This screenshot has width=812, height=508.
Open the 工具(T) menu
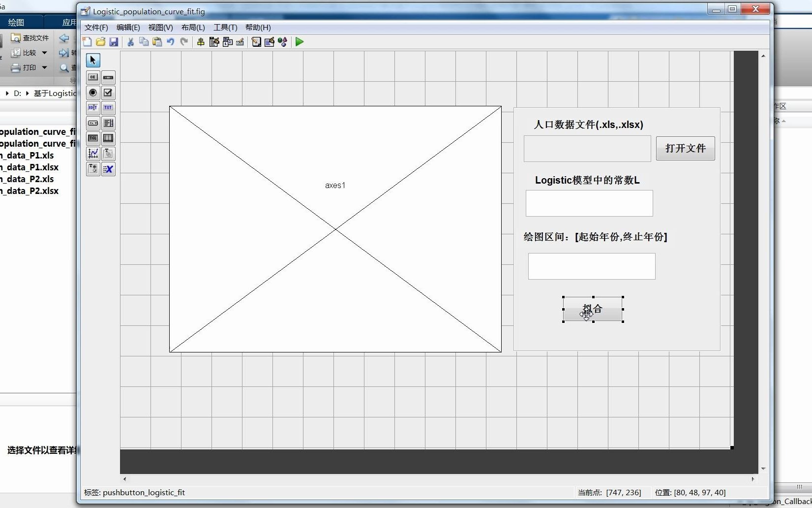click(x=225, y=28)
